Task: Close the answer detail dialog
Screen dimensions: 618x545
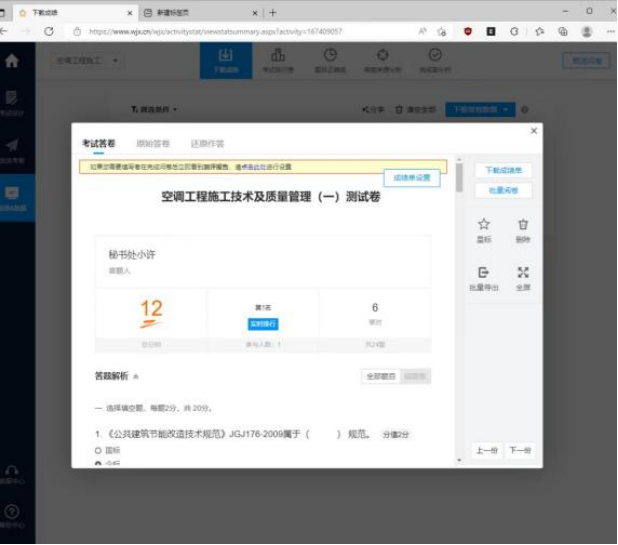Action: click(x=534, y=131)
